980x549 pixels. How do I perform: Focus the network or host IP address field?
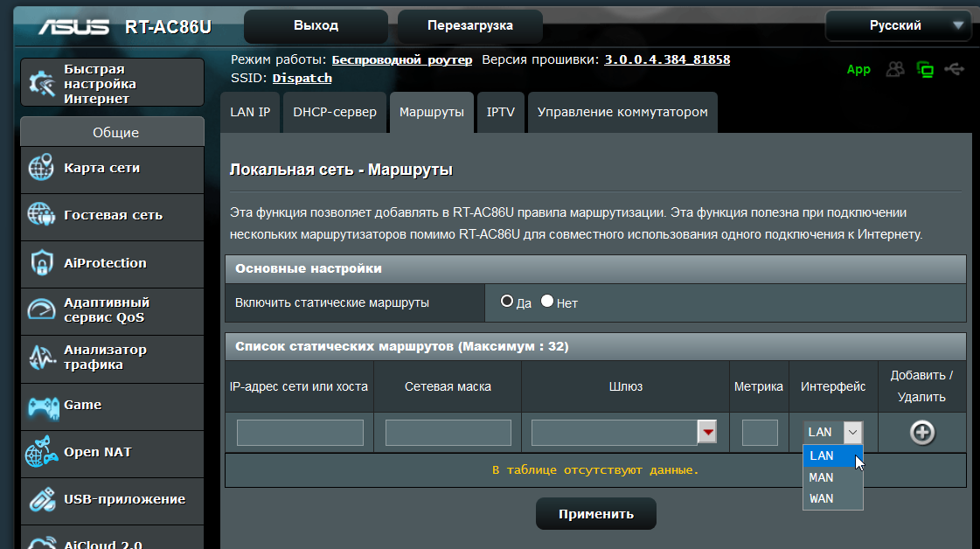click(x=300, y=433)
